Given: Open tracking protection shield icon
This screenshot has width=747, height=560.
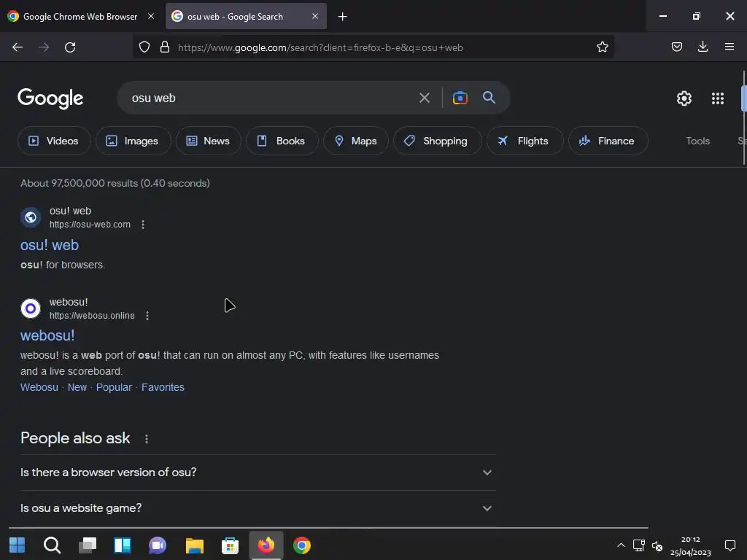Looking at the screenshot, I should pyautogui.click(x=144, y=47).
